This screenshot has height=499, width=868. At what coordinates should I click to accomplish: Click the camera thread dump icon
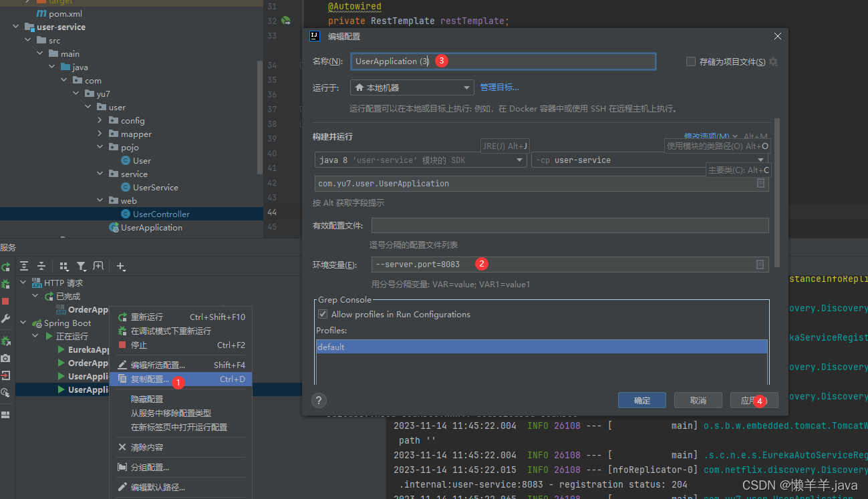pos(5,359)
